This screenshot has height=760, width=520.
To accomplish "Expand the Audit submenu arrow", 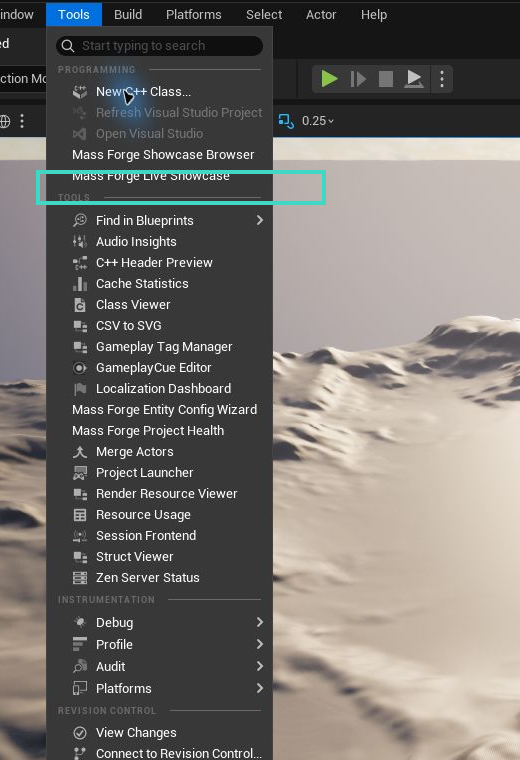I will 260,666.
